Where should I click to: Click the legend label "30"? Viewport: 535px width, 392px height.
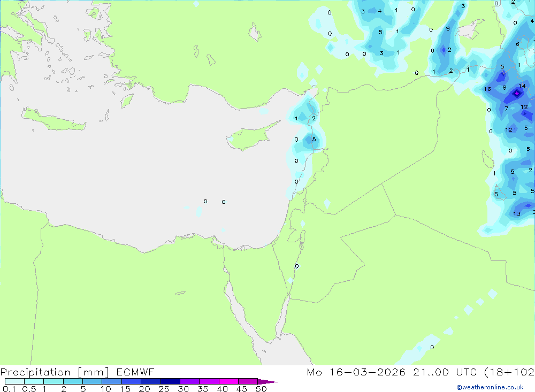183,389
